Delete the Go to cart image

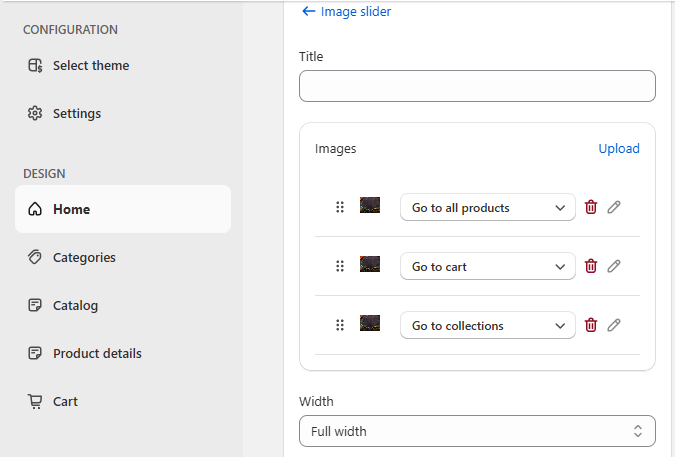pos(591,266)
